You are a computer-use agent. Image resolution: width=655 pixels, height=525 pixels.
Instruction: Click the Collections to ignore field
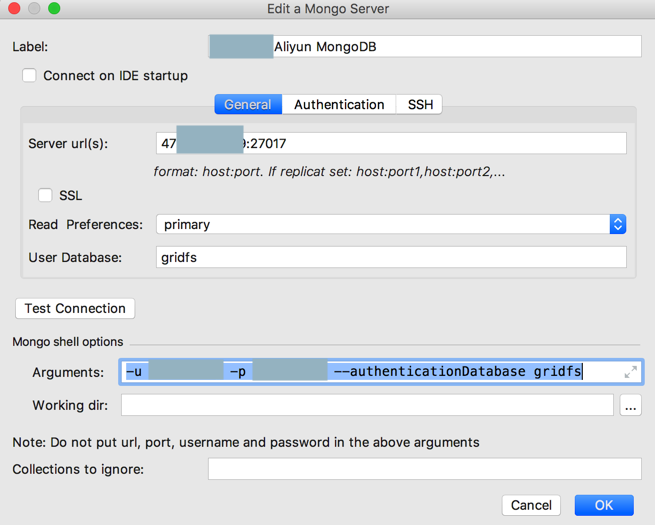(424, 469)
